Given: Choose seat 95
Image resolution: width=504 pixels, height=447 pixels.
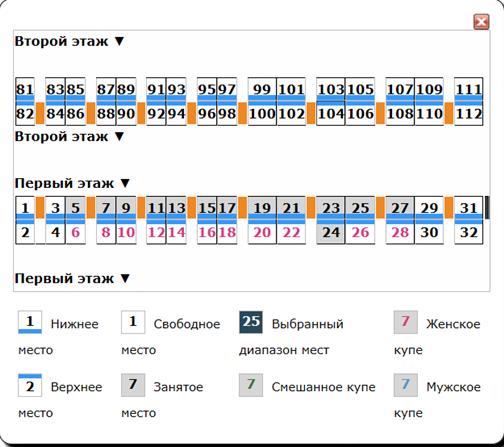Looking at the screenshot, I should tap(207, 89).
